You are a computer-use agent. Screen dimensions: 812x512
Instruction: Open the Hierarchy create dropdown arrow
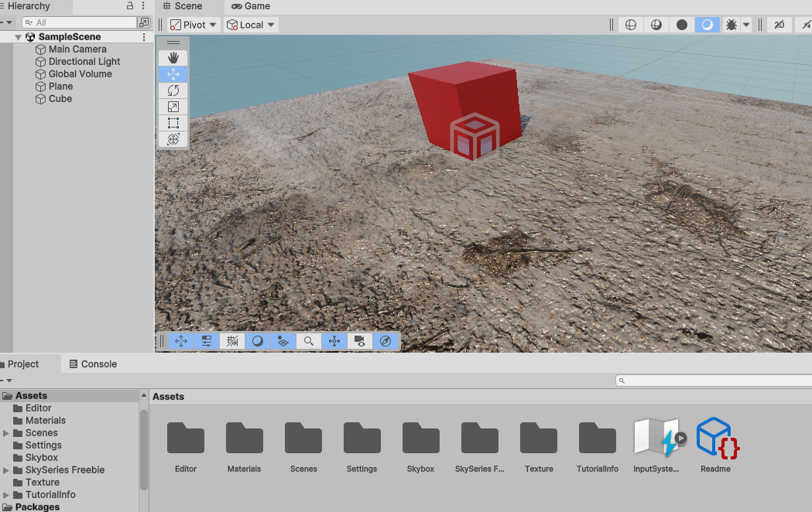(x=7, y=22)
